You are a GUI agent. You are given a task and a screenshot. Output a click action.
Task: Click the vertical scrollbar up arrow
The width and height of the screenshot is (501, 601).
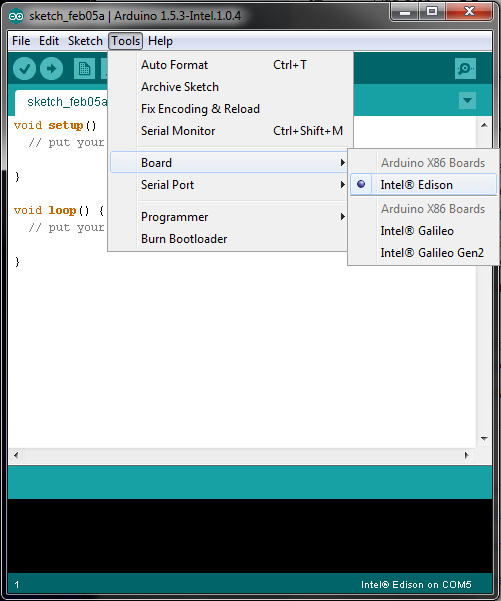tap(484, 125)
